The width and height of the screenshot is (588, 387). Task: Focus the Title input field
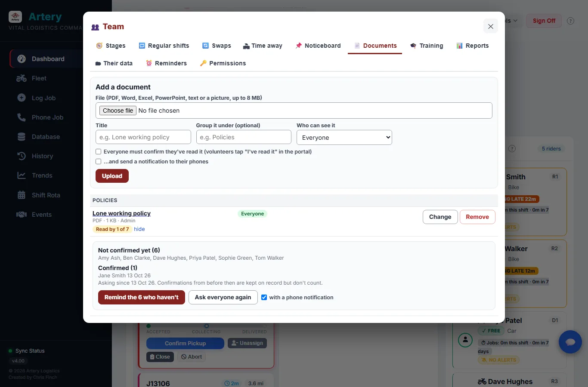(x=143, y=137)
